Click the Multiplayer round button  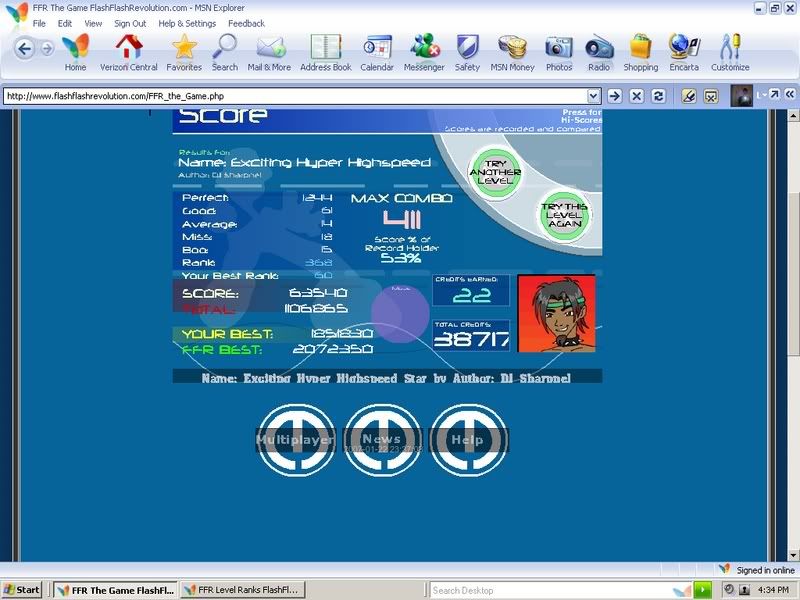[295, 440]
